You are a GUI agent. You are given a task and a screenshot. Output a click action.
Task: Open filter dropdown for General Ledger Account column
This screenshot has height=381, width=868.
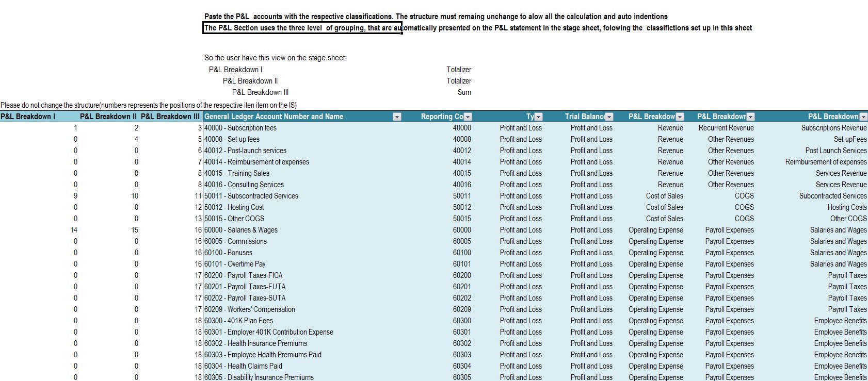(397, 117)
